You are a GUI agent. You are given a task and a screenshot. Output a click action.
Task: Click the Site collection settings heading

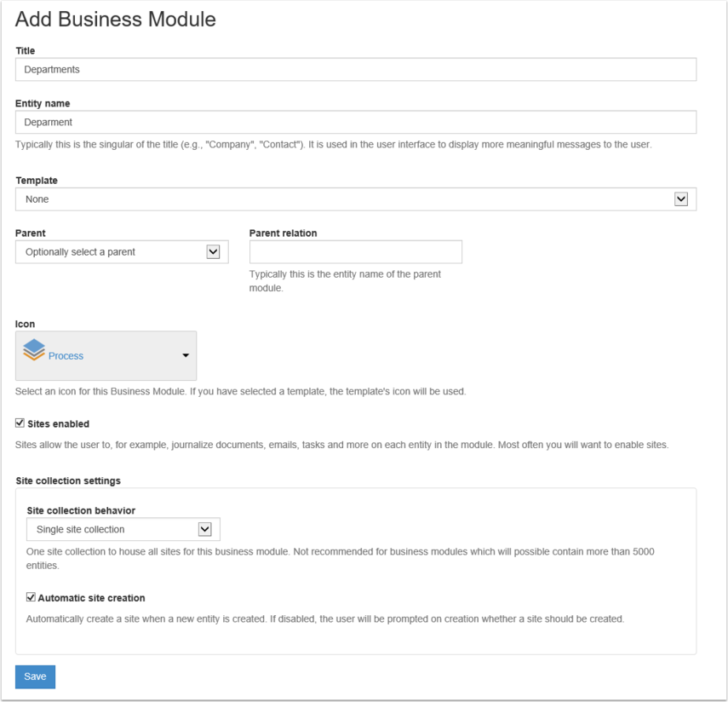(x=68, y=480)
